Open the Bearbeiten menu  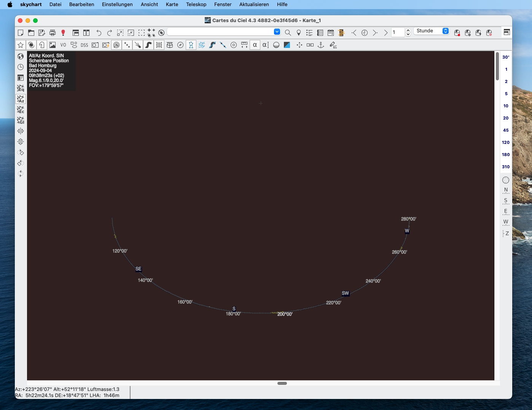(82, 5)
